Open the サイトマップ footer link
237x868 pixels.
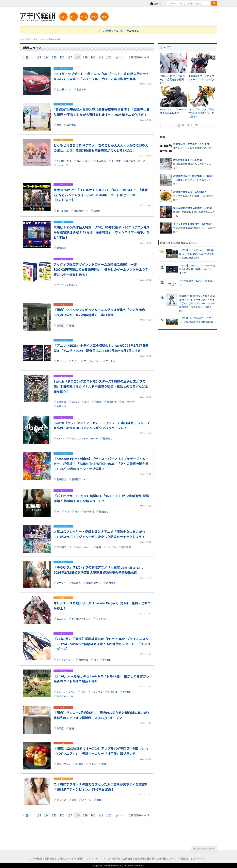[93, 859]
